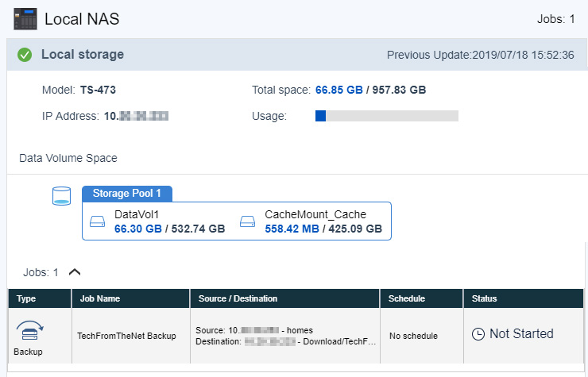588x377 pixels.
Task: Collapse the Jobs list chevron
Action: click(75, 271)
